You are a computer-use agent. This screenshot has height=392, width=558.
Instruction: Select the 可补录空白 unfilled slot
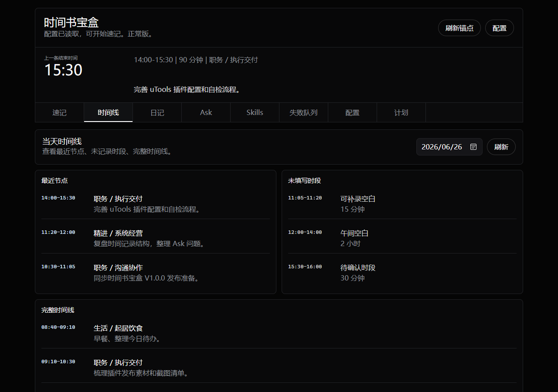point(358,199)
